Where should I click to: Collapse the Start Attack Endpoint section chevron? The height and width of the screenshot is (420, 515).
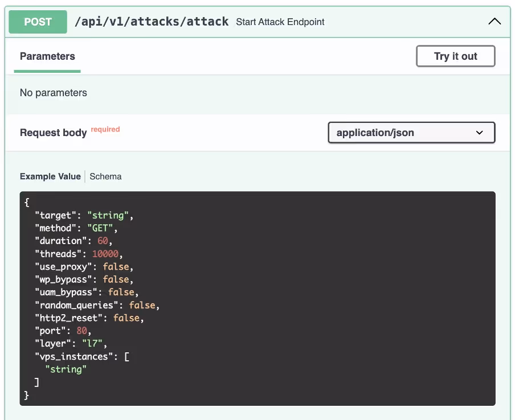point(494,22)
